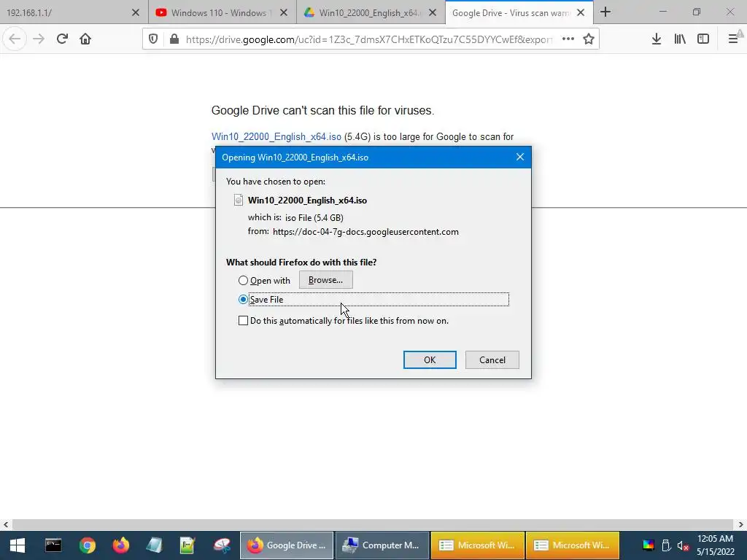Click the forward navigation arrow
The width and height of the screenshot is (747, 560).
point(39,39)
